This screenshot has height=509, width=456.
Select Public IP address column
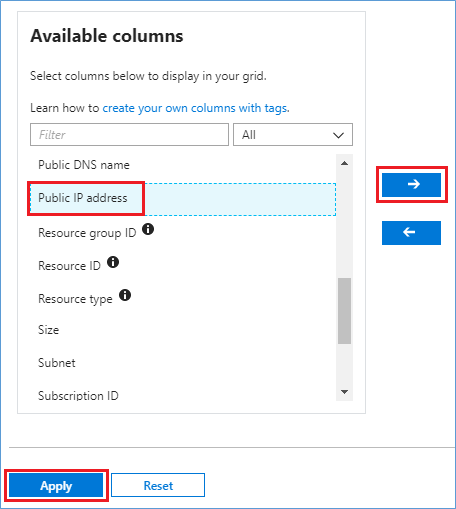pos(183,199)
